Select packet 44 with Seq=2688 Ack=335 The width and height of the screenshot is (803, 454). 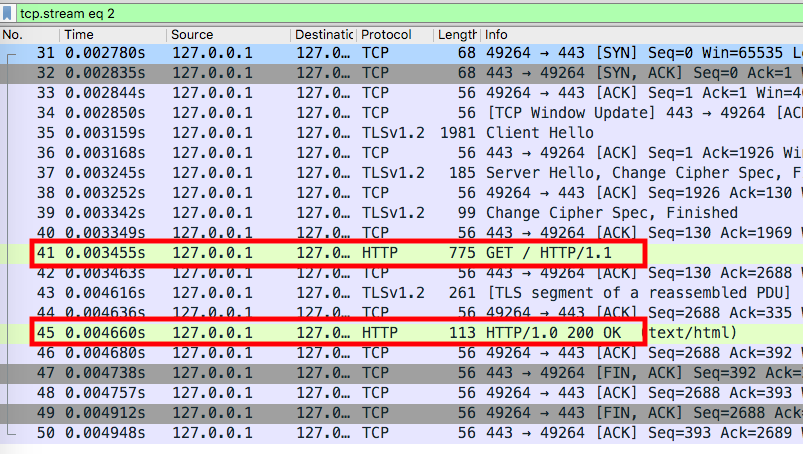pos(402,313)
